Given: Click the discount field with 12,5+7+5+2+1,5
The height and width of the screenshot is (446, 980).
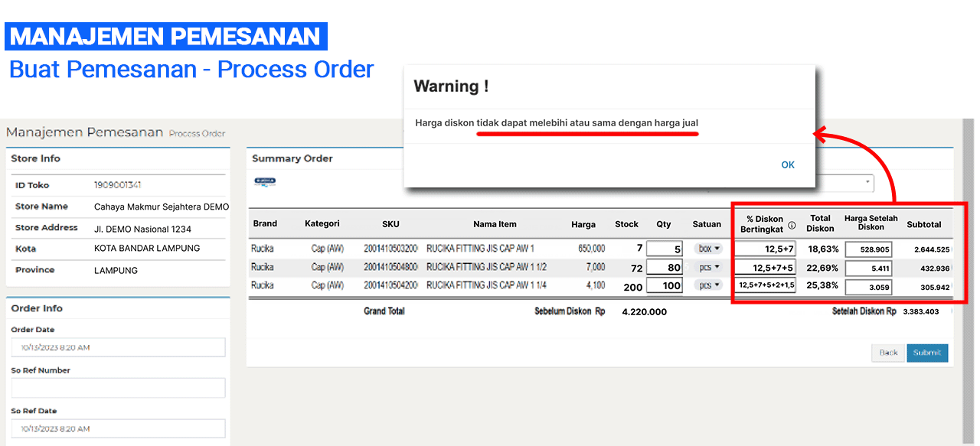Looking at the screenshot, I should [765, 285].
